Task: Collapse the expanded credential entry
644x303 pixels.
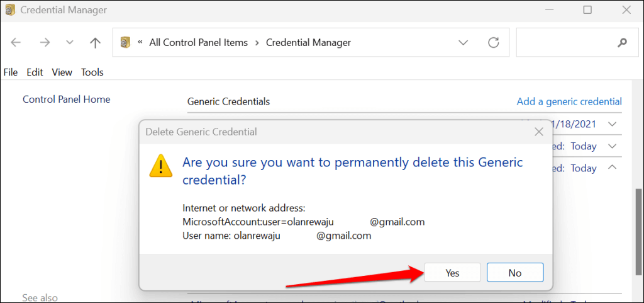Action: [x=611, y=168]
